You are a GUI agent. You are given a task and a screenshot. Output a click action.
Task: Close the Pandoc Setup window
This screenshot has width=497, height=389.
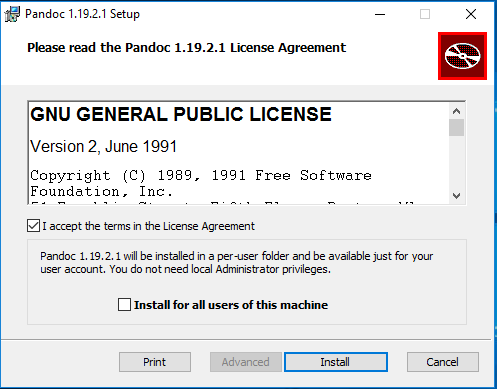point(471,14)
